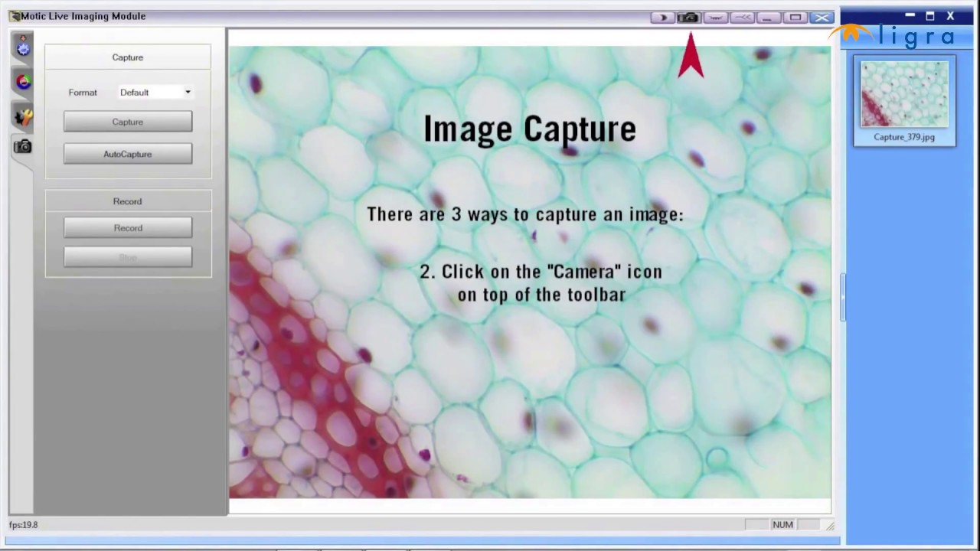Minimize the Motic Live Imaging Module window
Screen dimensions: 980x551
pos(768,18)
